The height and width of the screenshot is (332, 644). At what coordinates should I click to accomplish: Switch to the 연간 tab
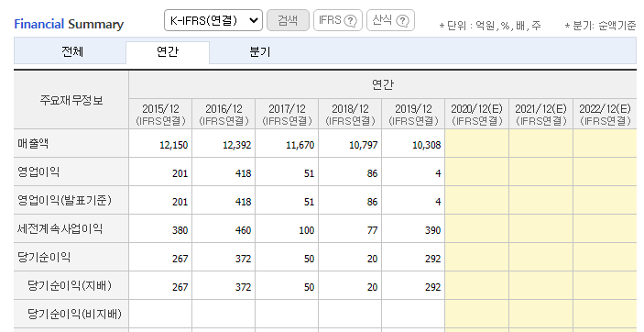pos(168,52)
